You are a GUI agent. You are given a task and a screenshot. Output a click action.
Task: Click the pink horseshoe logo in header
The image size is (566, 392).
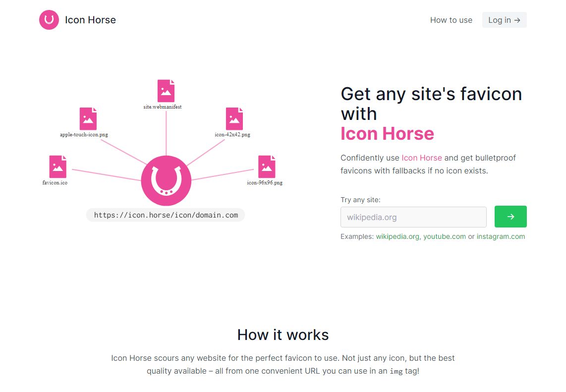coord(49,20)
